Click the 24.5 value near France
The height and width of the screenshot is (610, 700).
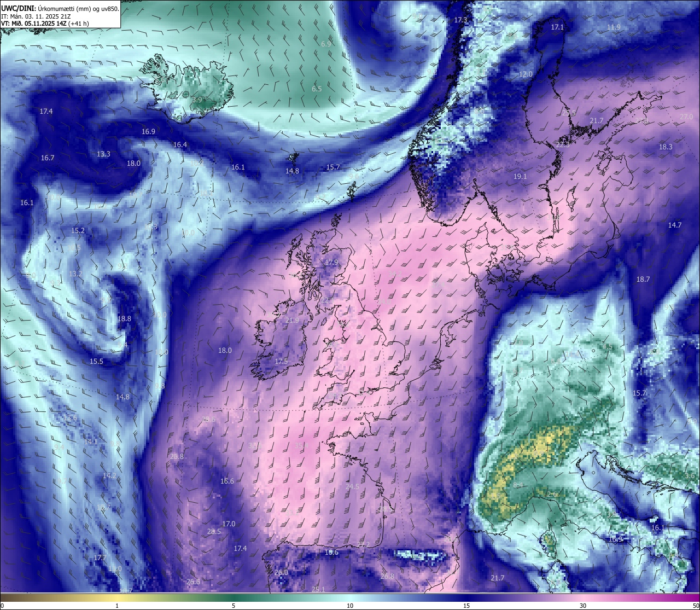[353, 486]
